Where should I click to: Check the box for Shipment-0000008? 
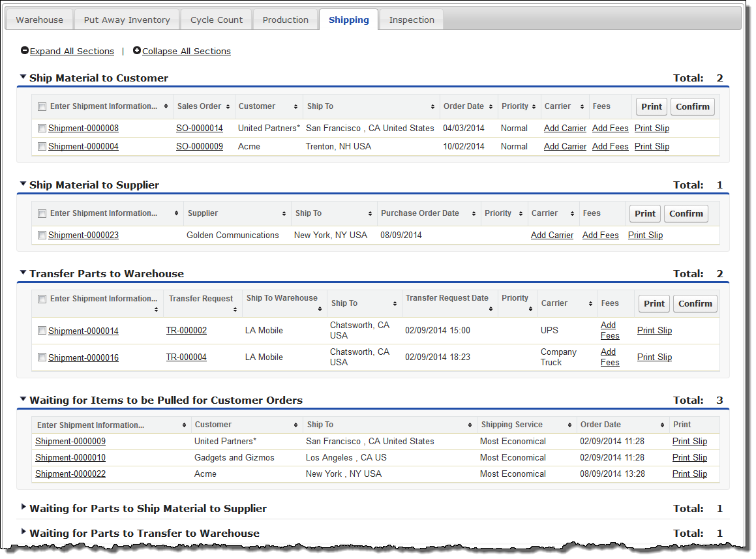pos(42,128)
